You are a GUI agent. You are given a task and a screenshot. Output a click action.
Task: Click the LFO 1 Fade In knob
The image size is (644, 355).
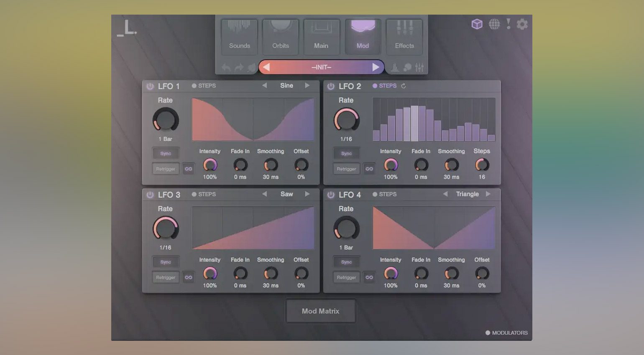(240, 165)
